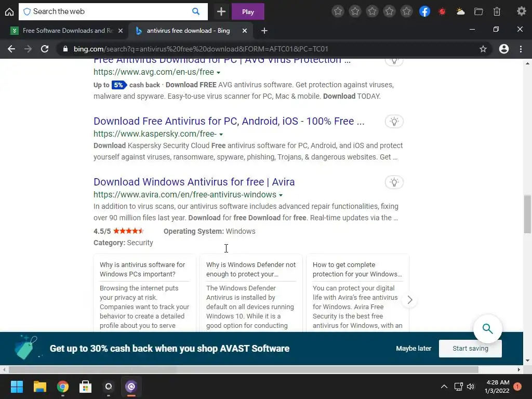
Task: Click the fifth star shortcut icon
Action: pyautogui.click(x=406, y=11)
